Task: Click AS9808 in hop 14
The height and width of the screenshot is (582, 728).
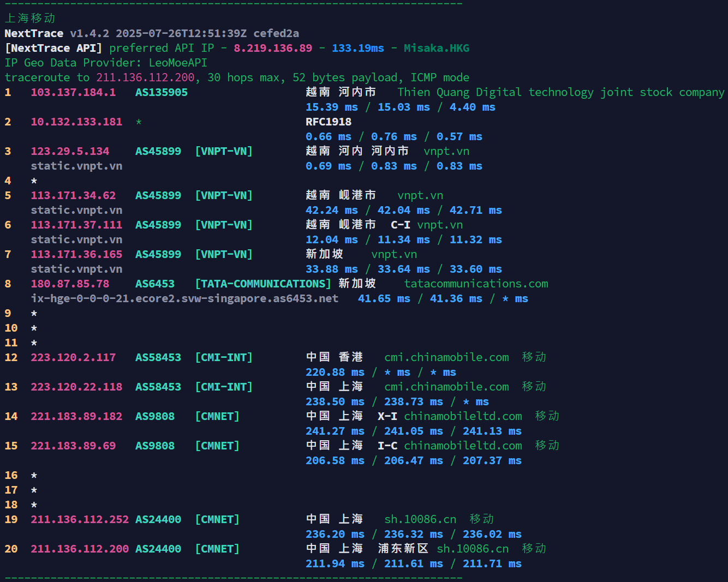Action: point(155,416)
